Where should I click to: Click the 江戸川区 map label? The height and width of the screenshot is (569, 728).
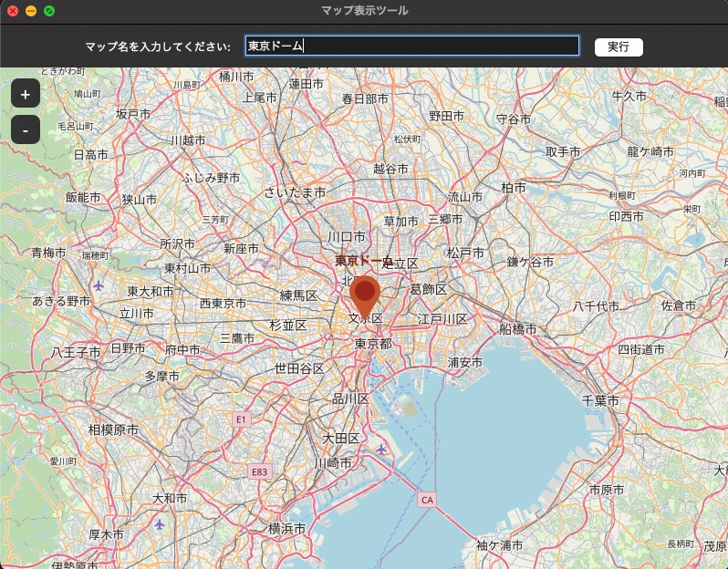coord(442,319)
